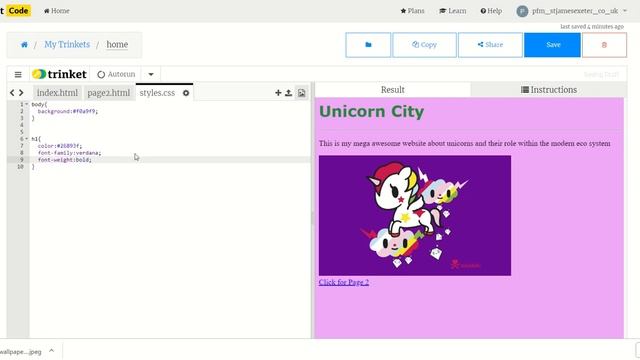640x360 pixels.
Task: Go to previous file tab arrow
Action: click(12, 93)
